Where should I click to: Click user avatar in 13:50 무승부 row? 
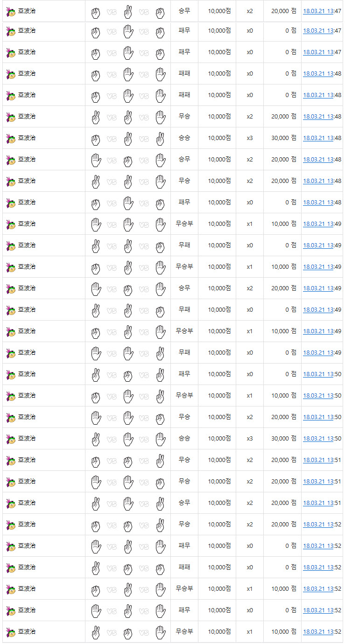click(x=11, y=397)
